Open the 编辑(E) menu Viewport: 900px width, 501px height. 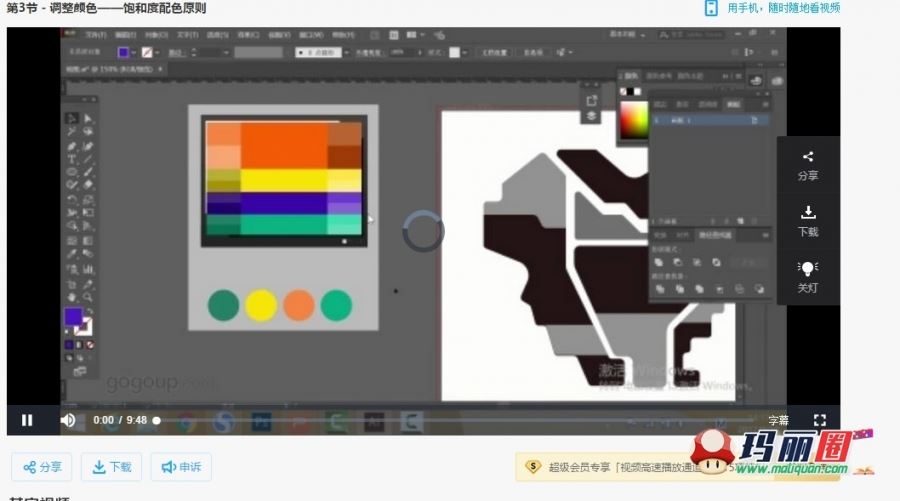click(126, 35)
